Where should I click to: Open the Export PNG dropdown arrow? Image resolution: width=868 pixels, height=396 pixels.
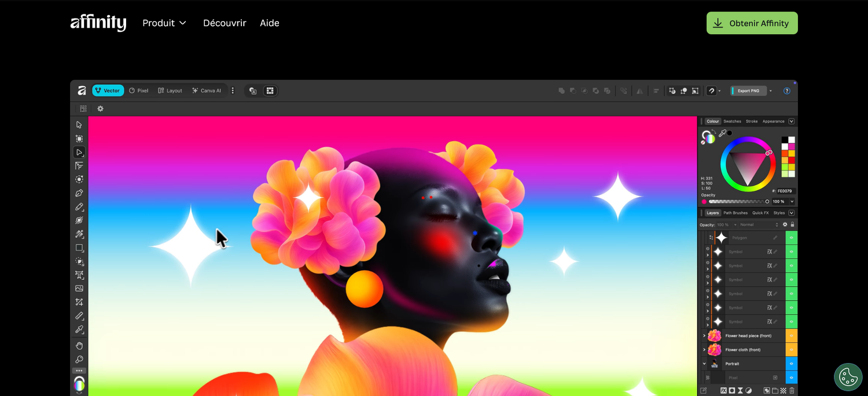point(770,91)
